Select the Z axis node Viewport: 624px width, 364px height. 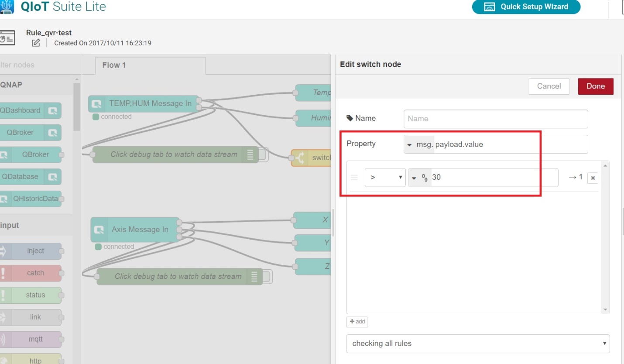pos(313,267)
